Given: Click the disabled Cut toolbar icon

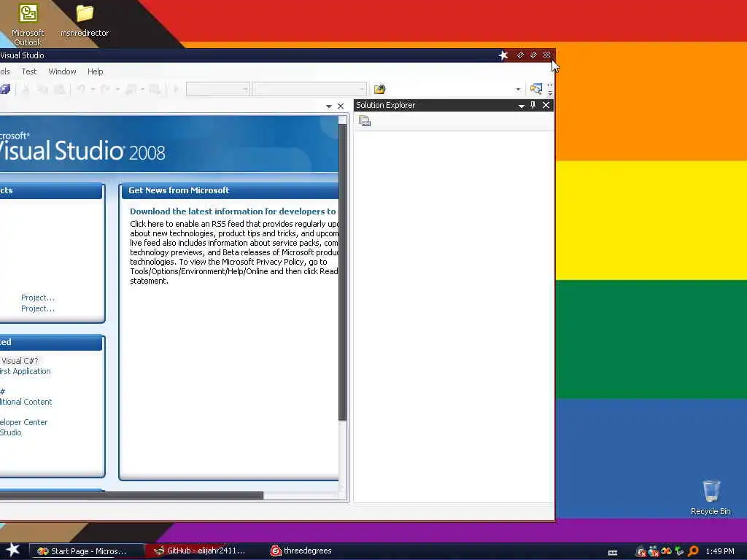Looking at the screenshot, I should pyautogui.click(x=26, y=89).
